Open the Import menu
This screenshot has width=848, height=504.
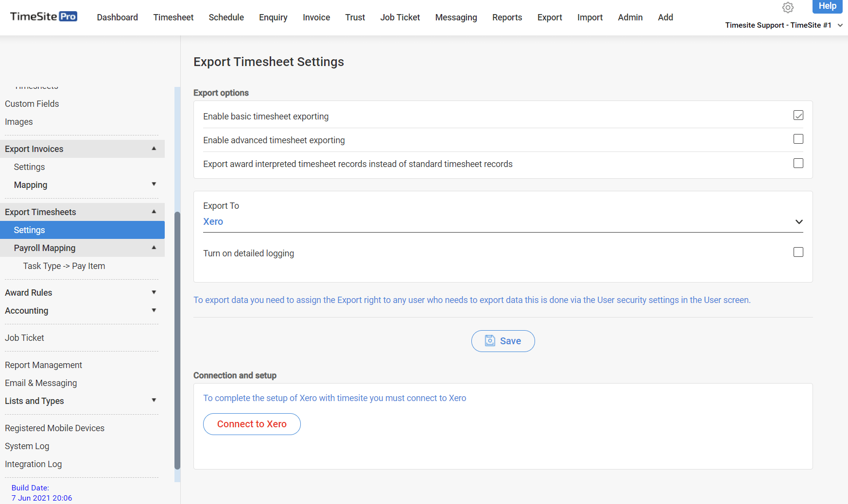coord(590,17)
